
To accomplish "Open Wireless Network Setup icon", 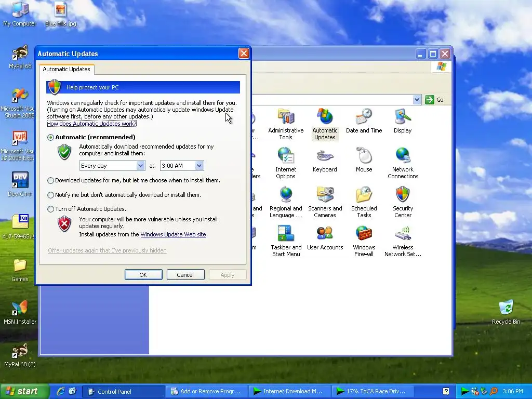I will click(403, 241).
